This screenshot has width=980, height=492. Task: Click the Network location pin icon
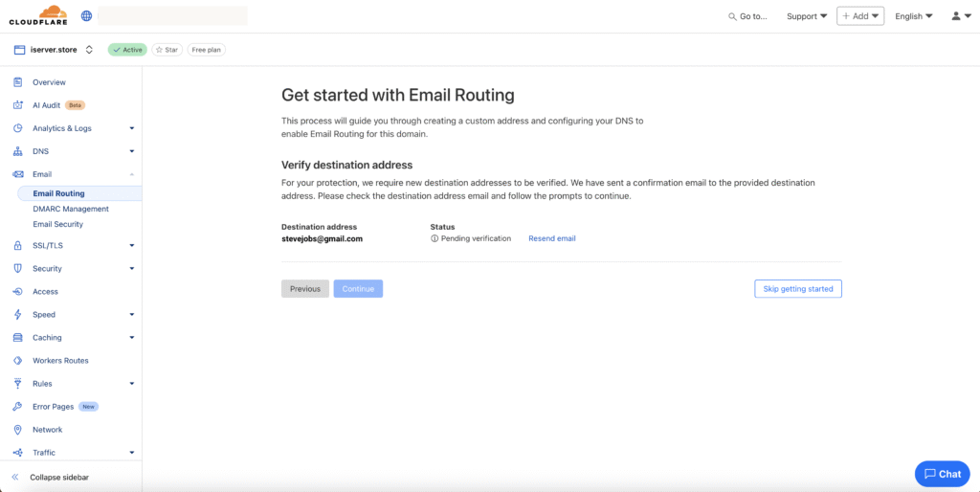click(x=18, y=430)
